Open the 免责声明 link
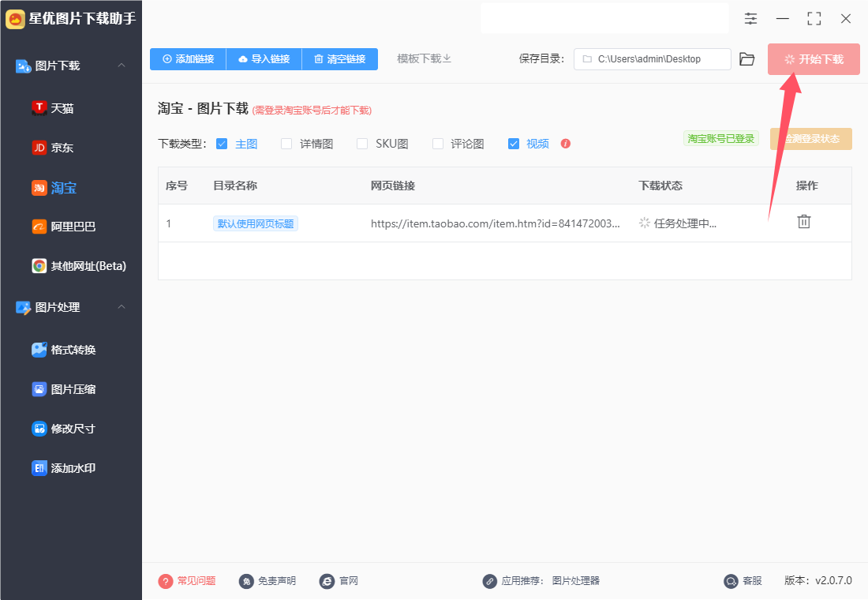The width and height of the screenshot is (868, 600). [277, 580]
